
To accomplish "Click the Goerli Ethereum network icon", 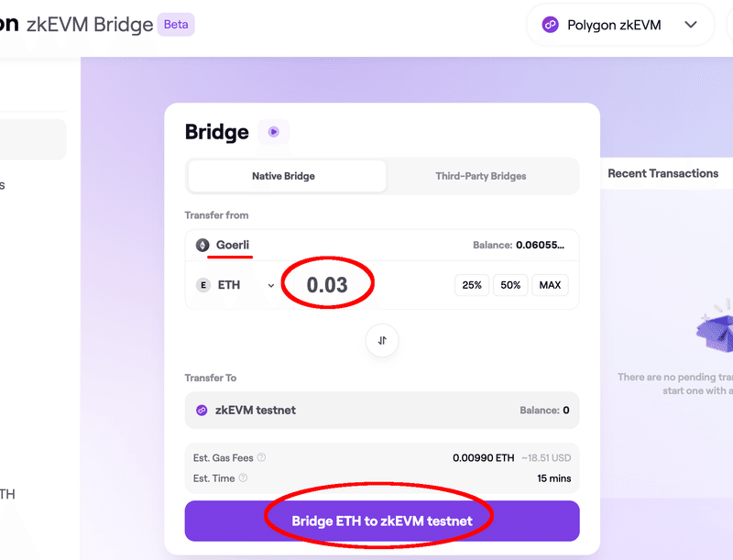I will (x=202, y=245).
